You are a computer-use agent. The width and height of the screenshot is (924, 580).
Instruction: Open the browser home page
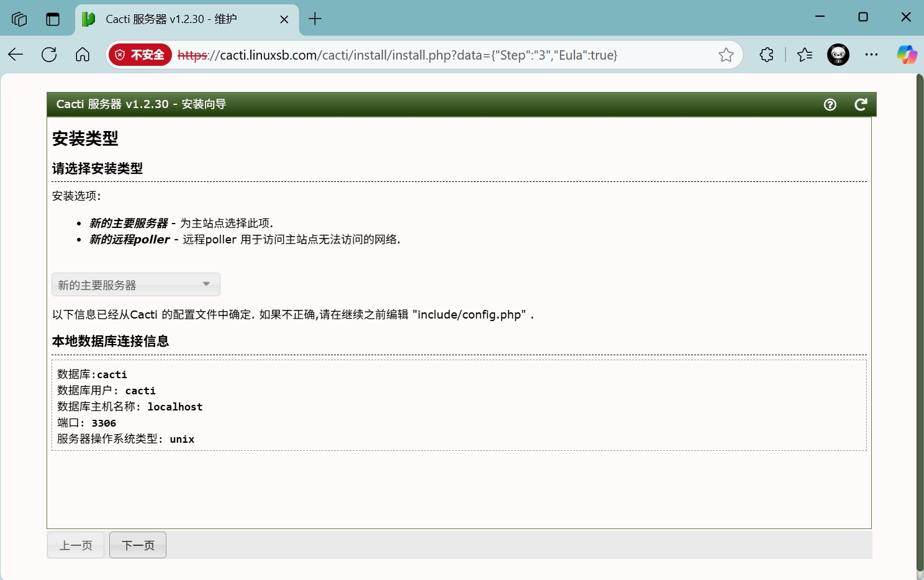coord(83,55)
